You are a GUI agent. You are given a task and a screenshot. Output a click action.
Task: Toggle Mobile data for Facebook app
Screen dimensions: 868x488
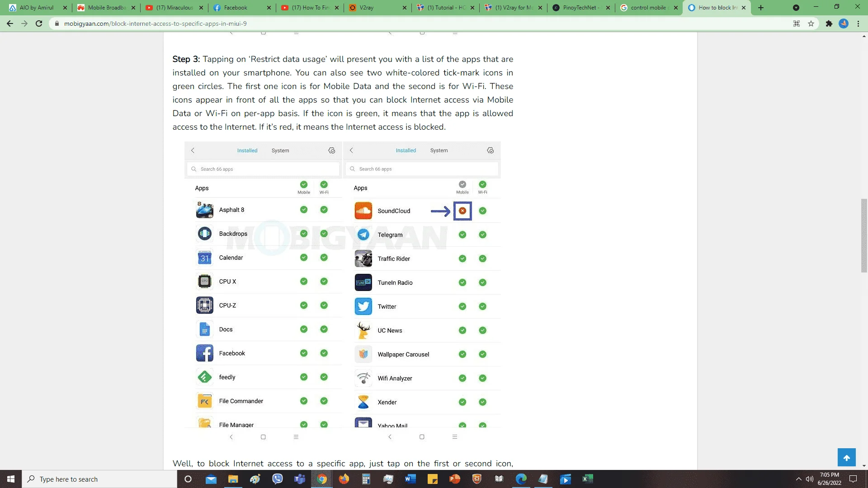304,353
